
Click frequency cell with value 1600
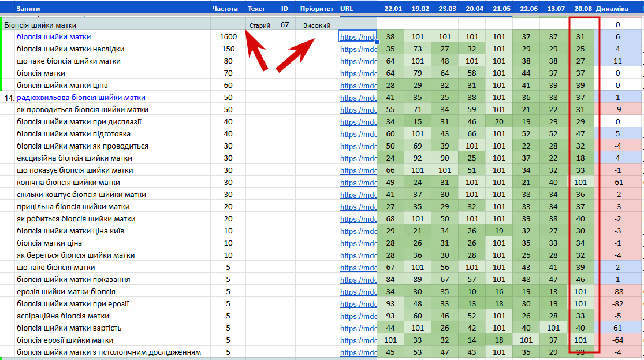click(228, 37)
